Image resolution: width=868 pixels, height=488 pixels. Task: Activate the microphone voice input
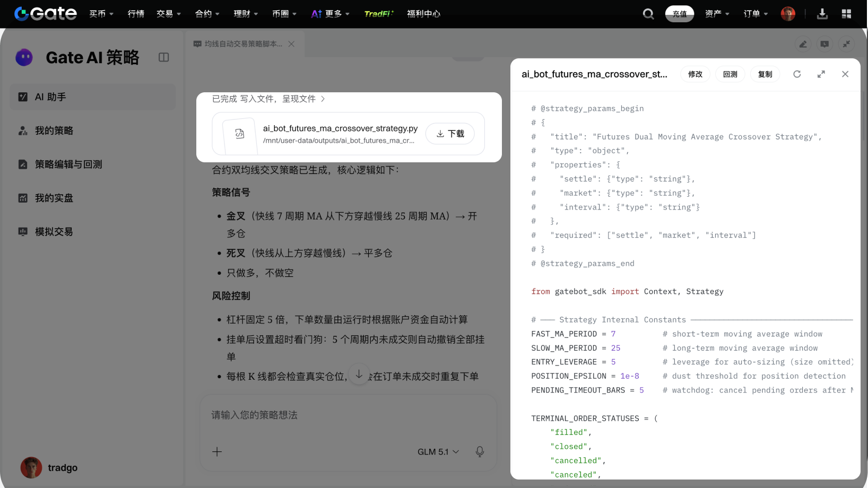pos(480,452)
